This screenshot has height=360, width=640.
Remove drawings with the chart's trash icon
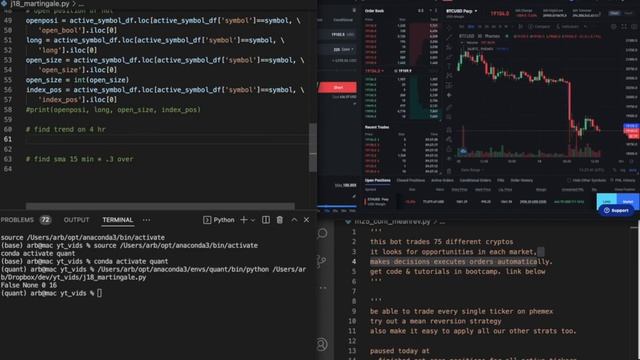449,171
